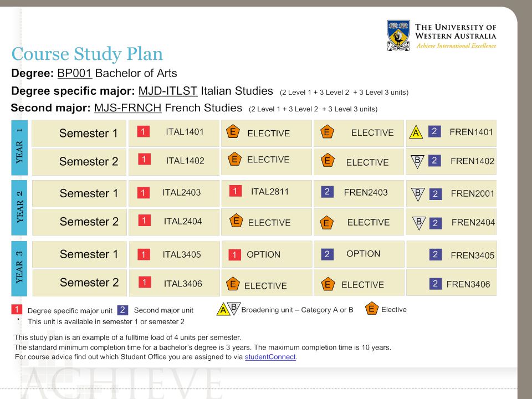This screenshot has height=399, width=532.
Task: Click the studentConnect link
Action: (x=270, y=357)
